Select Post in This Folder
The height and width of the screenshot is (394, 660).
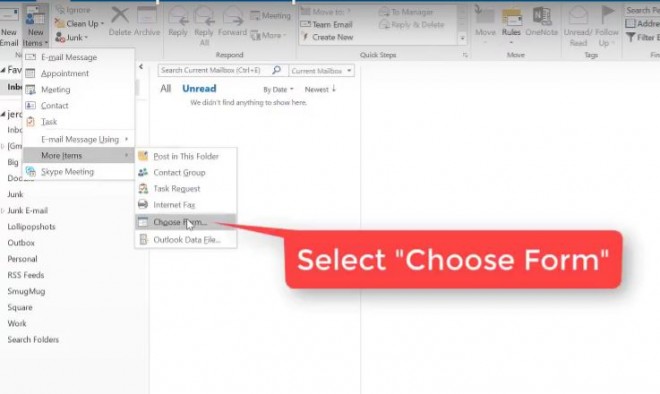[186, 156]
